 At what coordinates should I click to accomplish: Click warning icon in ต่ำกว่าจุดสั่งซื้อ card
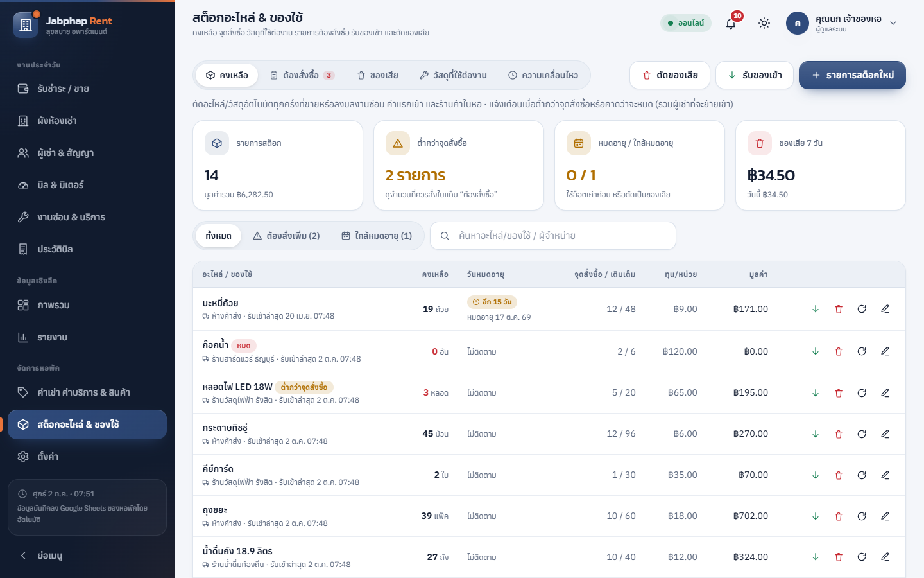coord(398,143)
